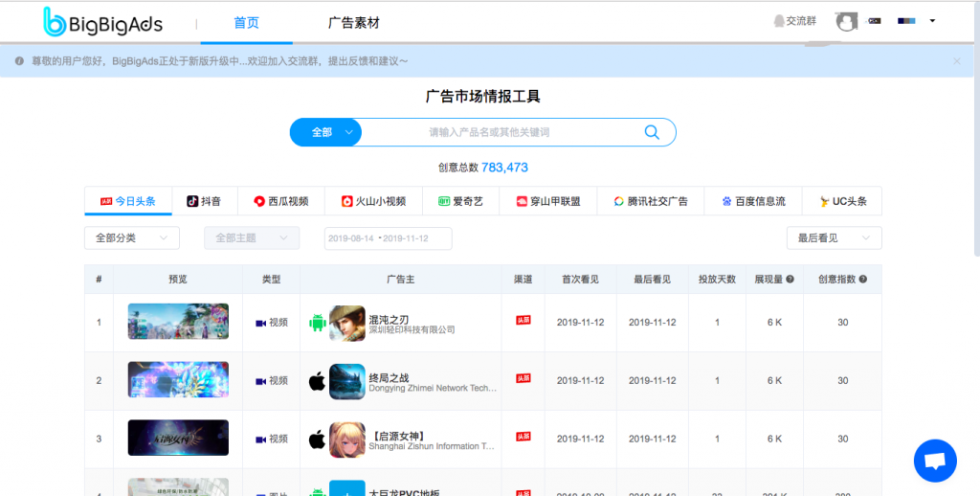The image size is (980, 496).
Task: Click the 混沌之刃 advertiser name
Action: point(389,320)
